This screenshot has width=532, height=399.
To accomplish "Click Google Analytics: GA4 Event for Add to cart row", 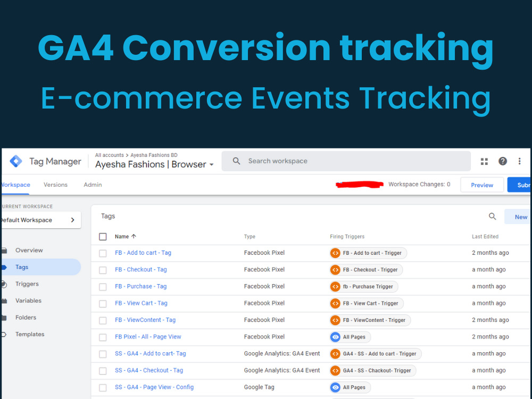I will [x=281, y=354].
